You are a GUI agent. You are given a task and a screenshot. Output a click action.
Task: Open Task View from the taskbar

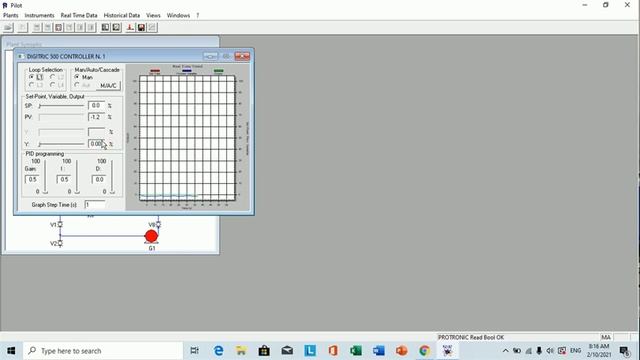pyautogui.click(x=195, y=351)
